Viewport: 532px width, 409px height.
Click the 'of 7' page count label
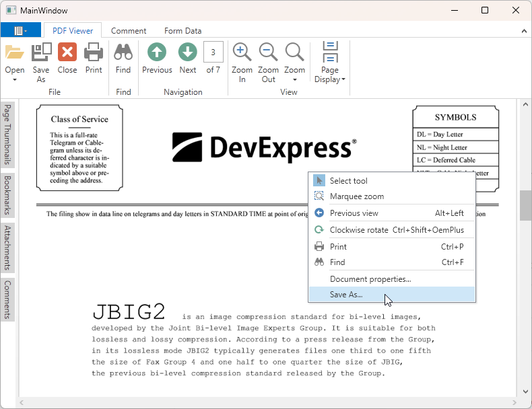pyautogui.click(x=213, y=70)
